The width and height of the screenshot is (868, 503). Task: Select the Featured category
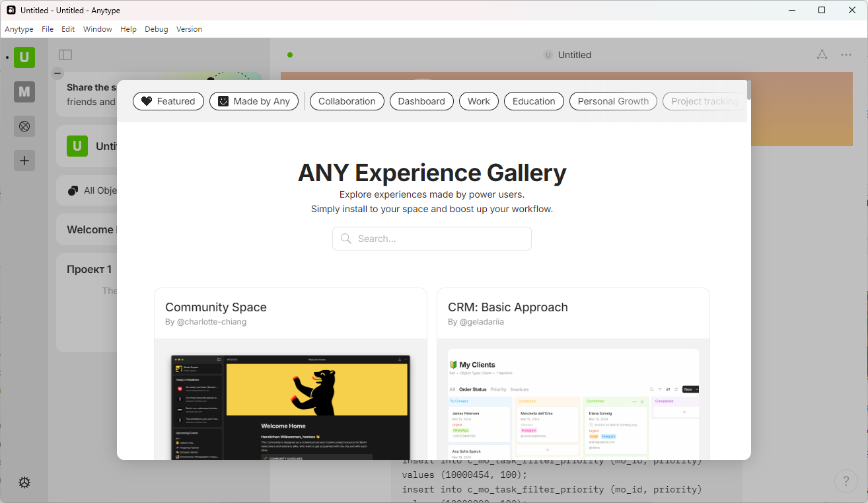pos(168,101)
